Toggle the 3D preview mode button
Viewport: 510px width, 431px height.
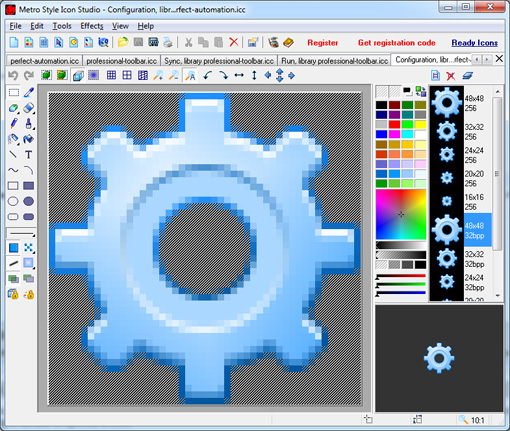[x=78, y=75]
